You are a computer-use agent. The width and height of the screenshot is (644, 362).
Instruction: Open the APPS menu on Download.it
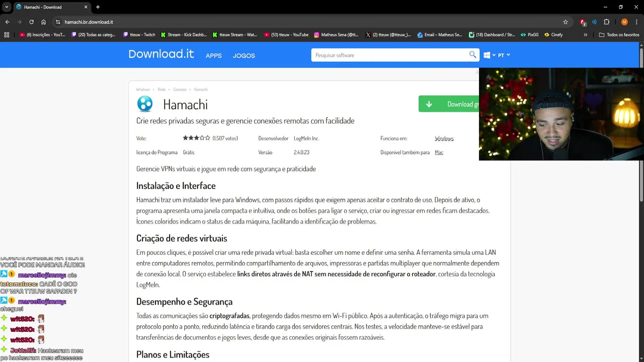(x=213, y=56)
